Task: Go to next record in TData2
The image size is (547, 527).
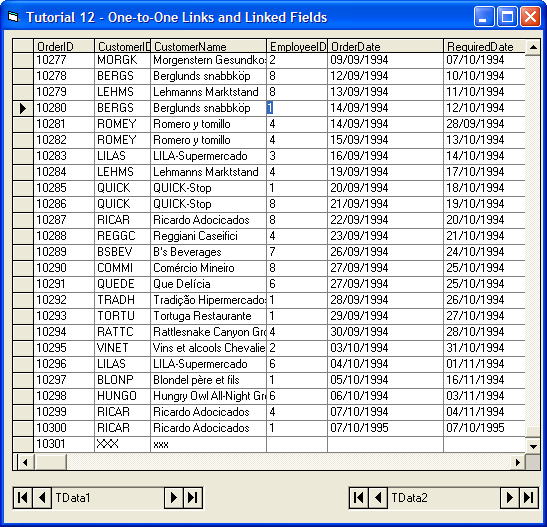Action: pyautogui.click(x=510, y=497)
